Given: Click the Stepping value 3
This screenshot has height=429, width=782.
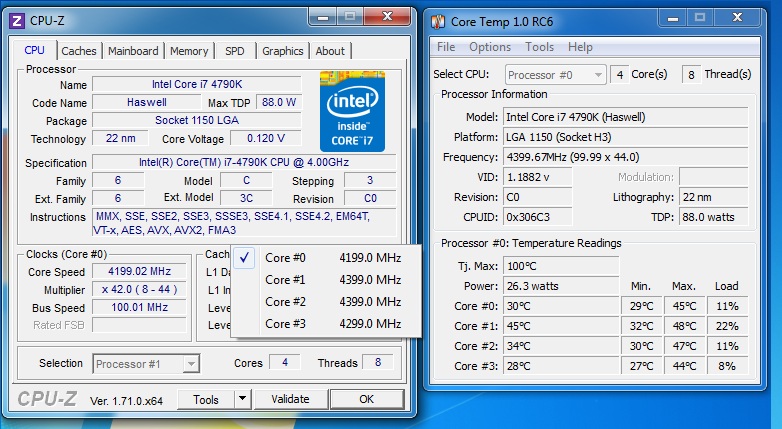Looking at the screenshot, I should coord(370,180).
